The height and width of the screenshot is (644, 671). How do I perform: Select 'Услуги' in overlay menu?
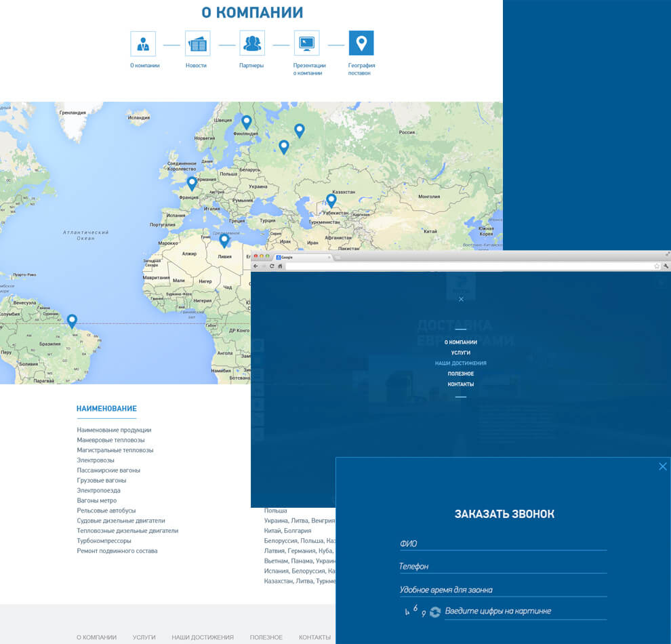click(x=460, y=353)
